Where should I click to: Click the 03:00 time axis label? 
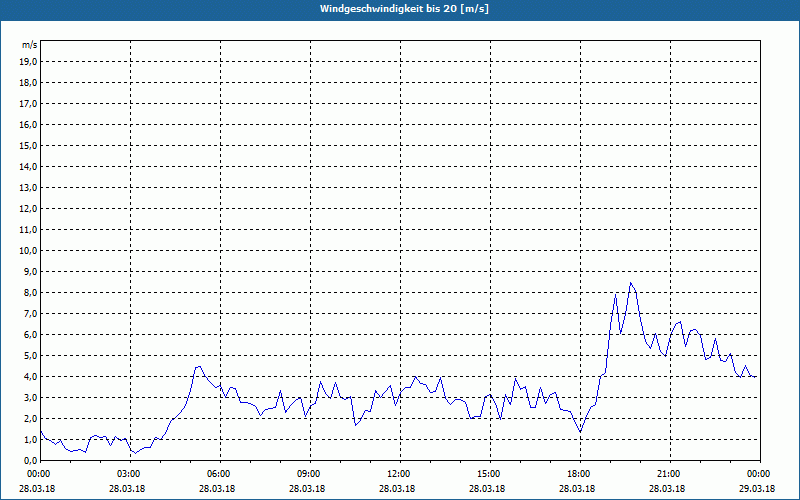click(x=131, y=474)
